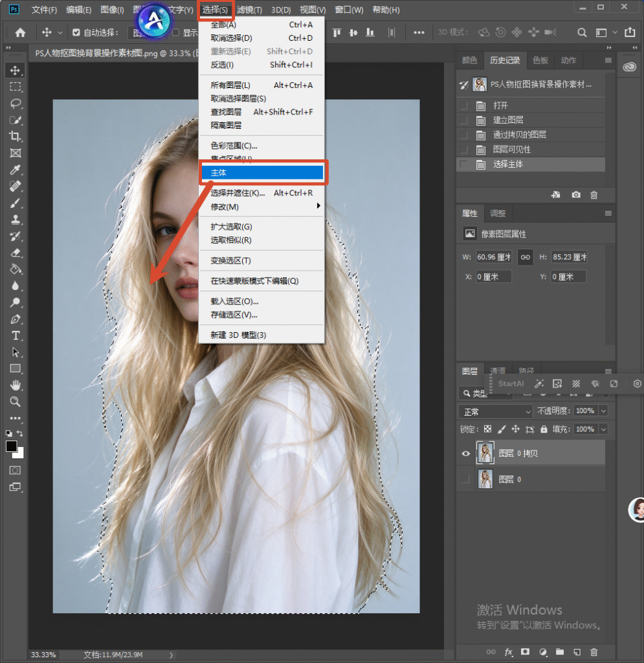Expand the 修改(M) submenu
The height and width of the screenshot is (663, 644).
pos(261,207)
